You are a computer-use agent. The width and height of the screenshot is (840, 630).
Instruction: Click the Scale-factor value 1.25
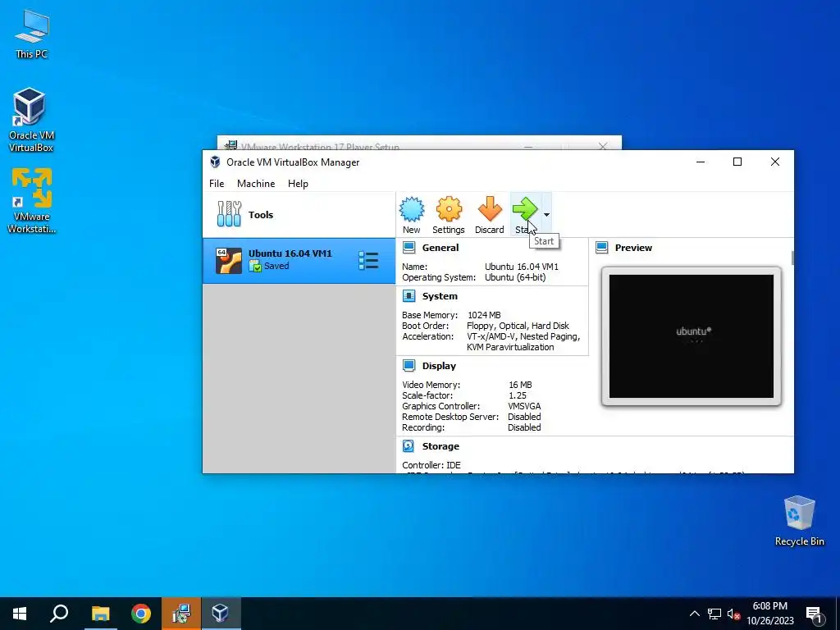coord(518,395)
